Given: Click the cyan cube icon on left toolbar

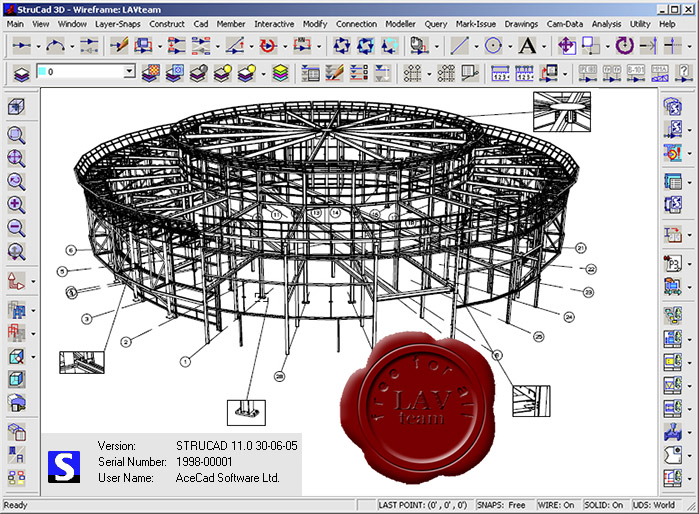Looking at the screenshot, I should click(x=16, y=379).
